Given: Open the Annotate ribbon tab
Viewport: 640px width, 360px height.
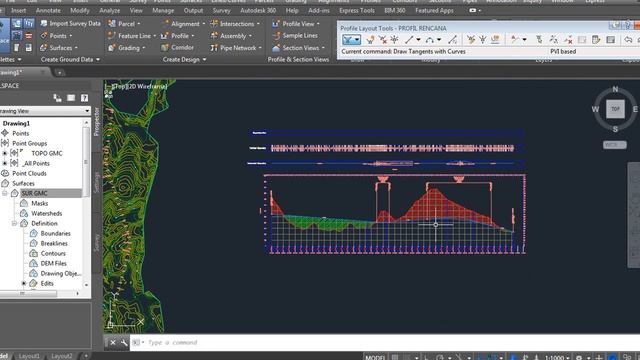Looking at the screenshot, I should click(48, 10).
